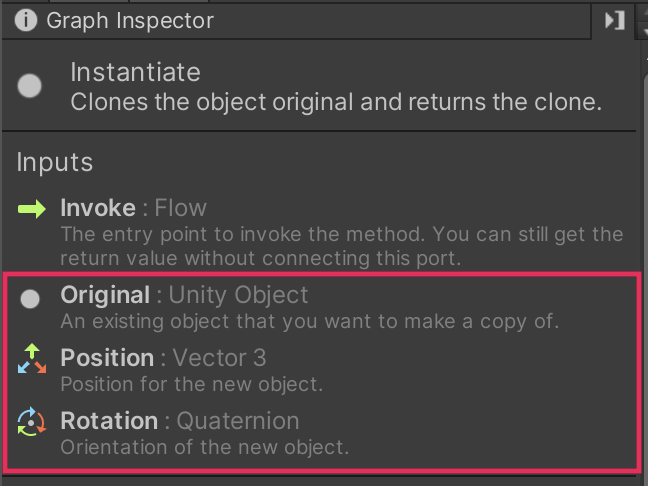This screenshot has width=648, height=486.
Task: Click the Position Vector 3 axes icon
Action: click(32, 359)
